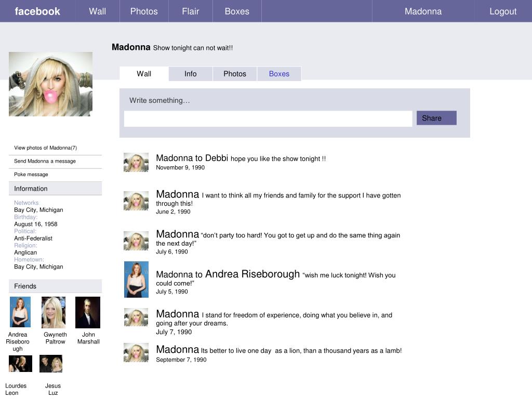The height and width of the screenshot is (399, 532).
Task: Click the Gwyneth Paltrow name under Friends
Action: 55,338
